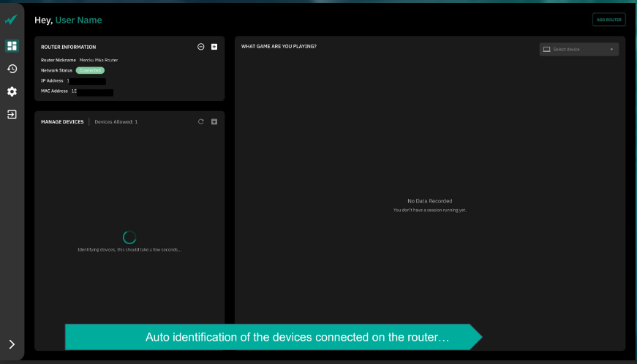Open the Select device dropdown
The width and height of the screenshot is (637, 364).
click(x=578, y=49)
